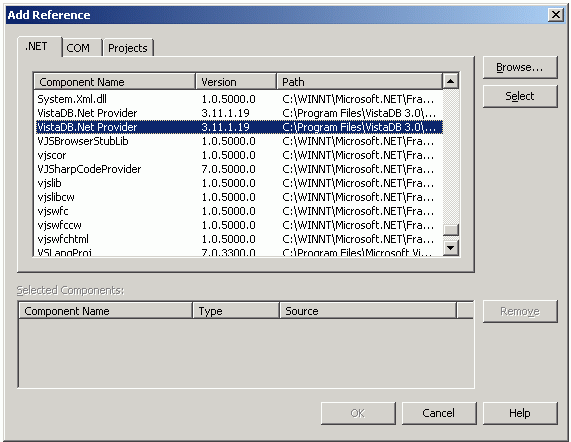571x442 pixels.
Task: Select the vjscor component
Action: 239,155
